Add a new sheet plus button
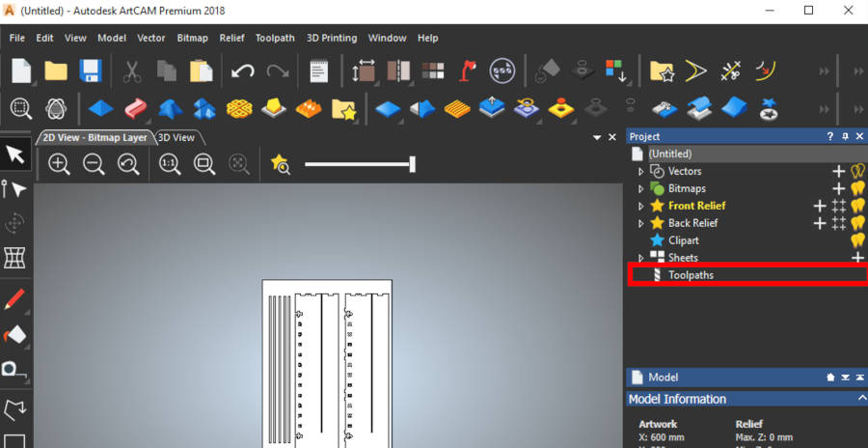Image resolution: width=868 pixels, height=448 pixels. (858, 257)
